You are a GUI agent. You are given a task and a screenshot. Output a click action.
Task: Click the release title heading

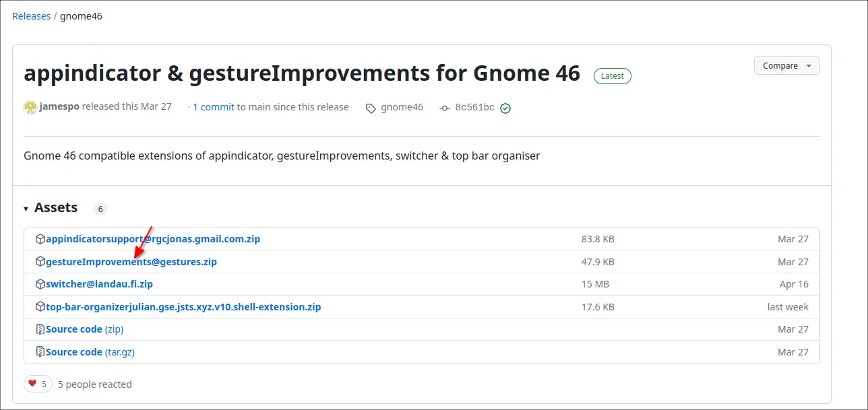click(302, 73)
